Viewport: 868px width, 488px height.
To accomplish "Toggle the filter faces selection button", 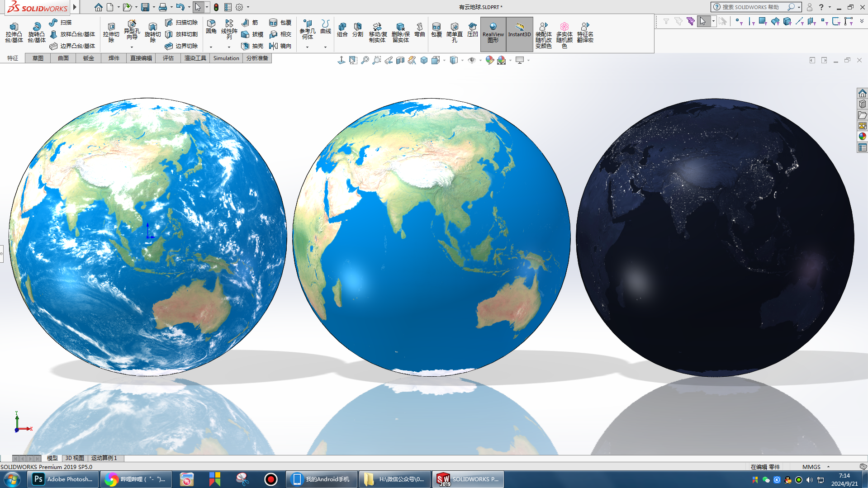I will click(x=763, y=21).
